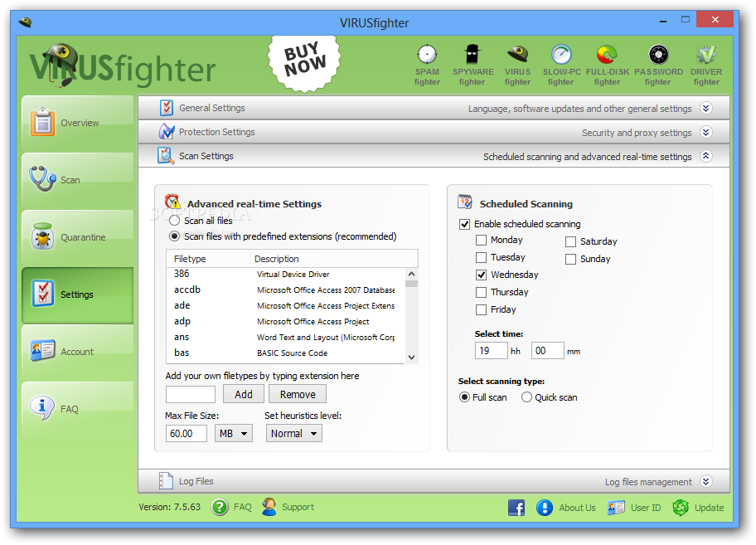
Task: Select Scan files with predefined extensions option
Action: tap(175, 236)
